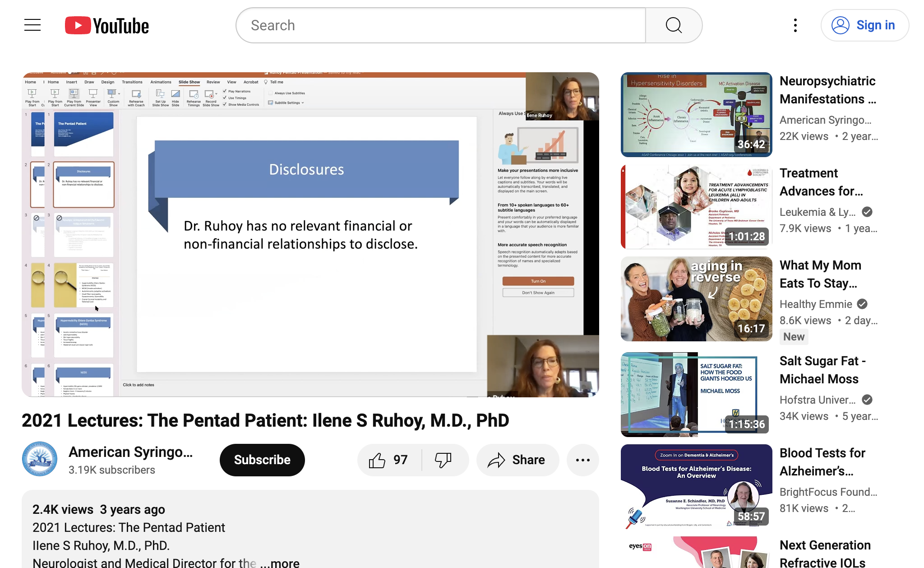Open Salt Sugar Fat thumbnail
Image resolution: width=924 pixels, height=568 pixels.
696,395
